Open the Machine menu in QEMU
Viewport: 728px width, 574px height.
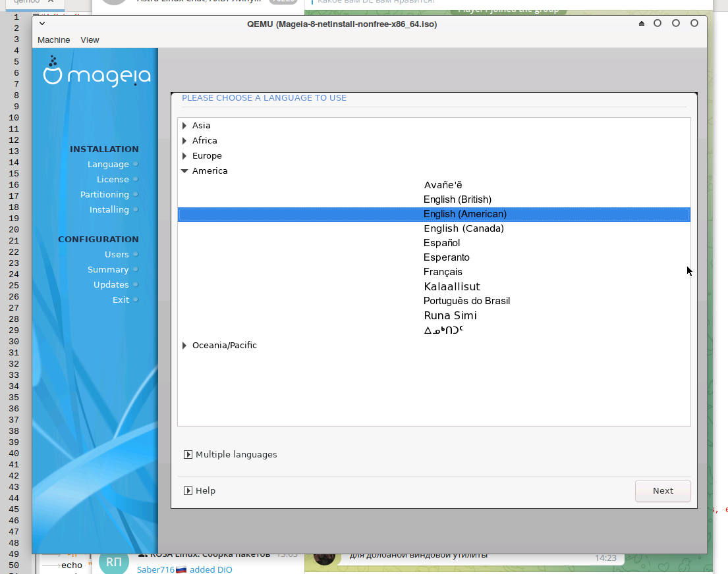tap(54, 40)
